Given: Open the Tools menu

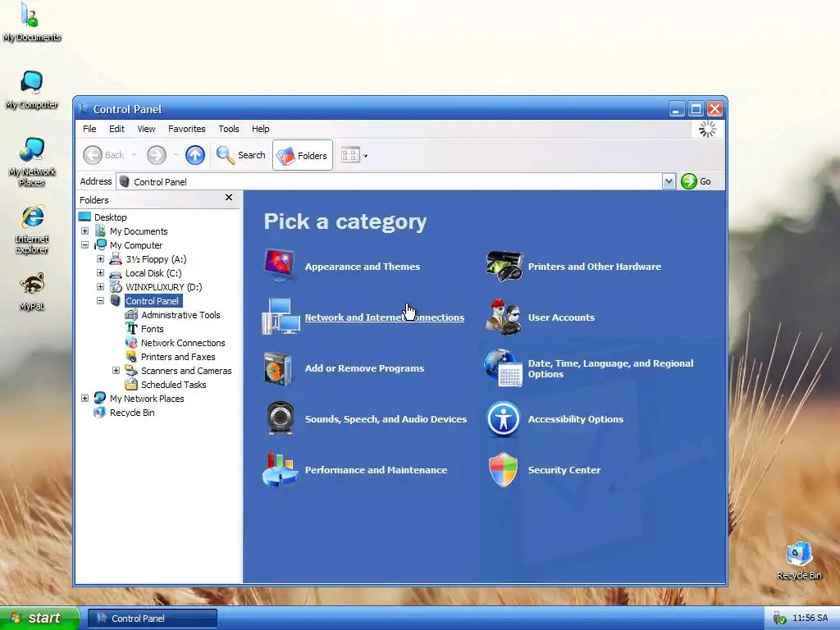Looking at the screenshot, I should coord(229,129).
